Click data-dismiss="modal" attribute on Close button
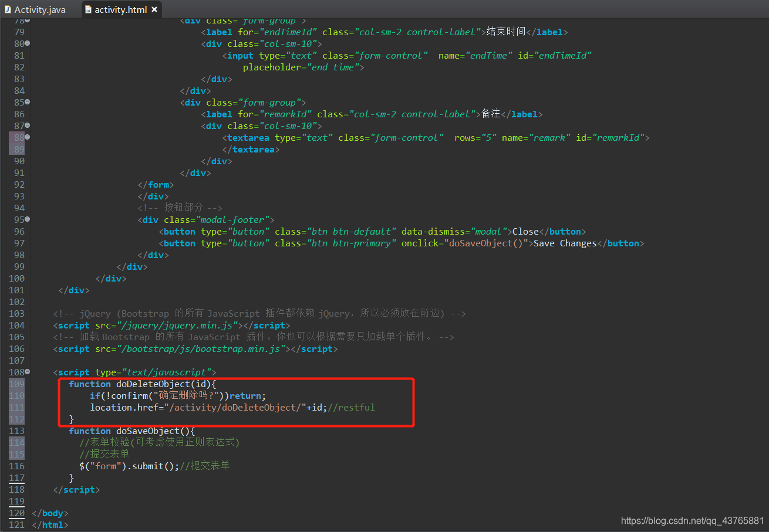The width and height of the screenshot is (769, 532). pyautogui.click(x=454, y=232)
